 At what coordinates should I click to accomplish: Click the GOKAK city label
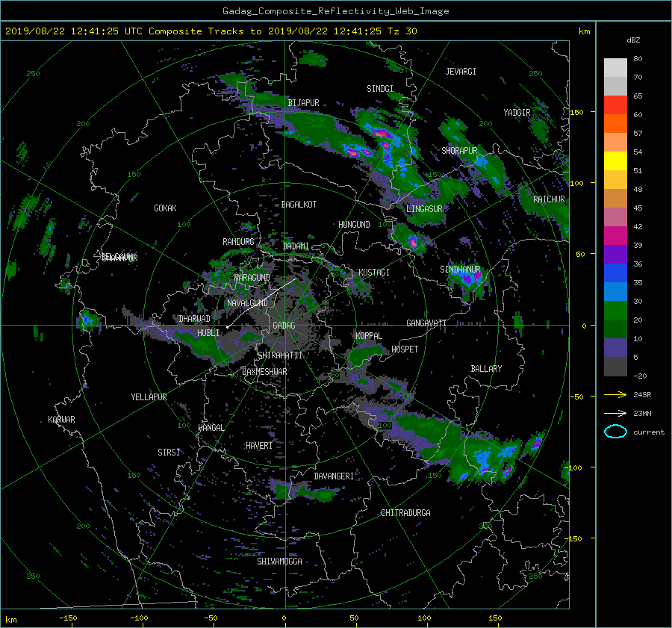[166, 208]
